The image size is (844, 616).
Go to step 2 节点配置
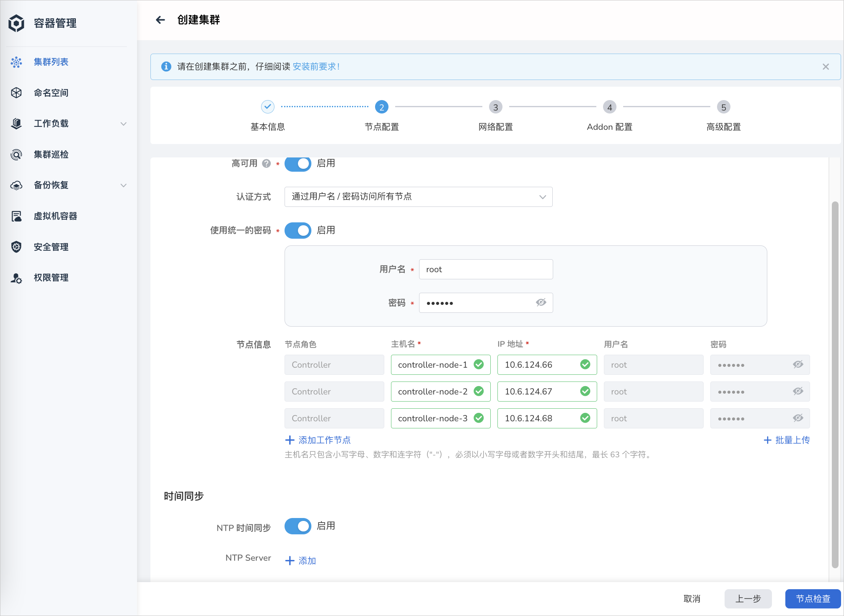pos(382,107)
